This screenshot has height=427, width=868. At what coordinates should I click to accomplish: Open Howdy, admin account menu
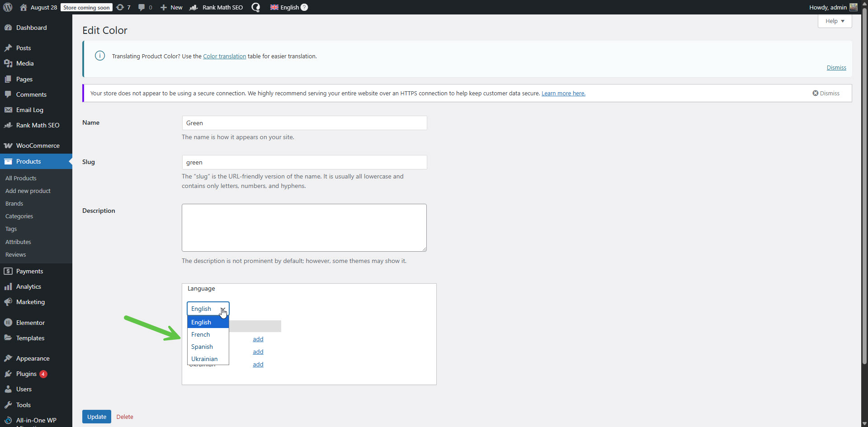(833, 7)
